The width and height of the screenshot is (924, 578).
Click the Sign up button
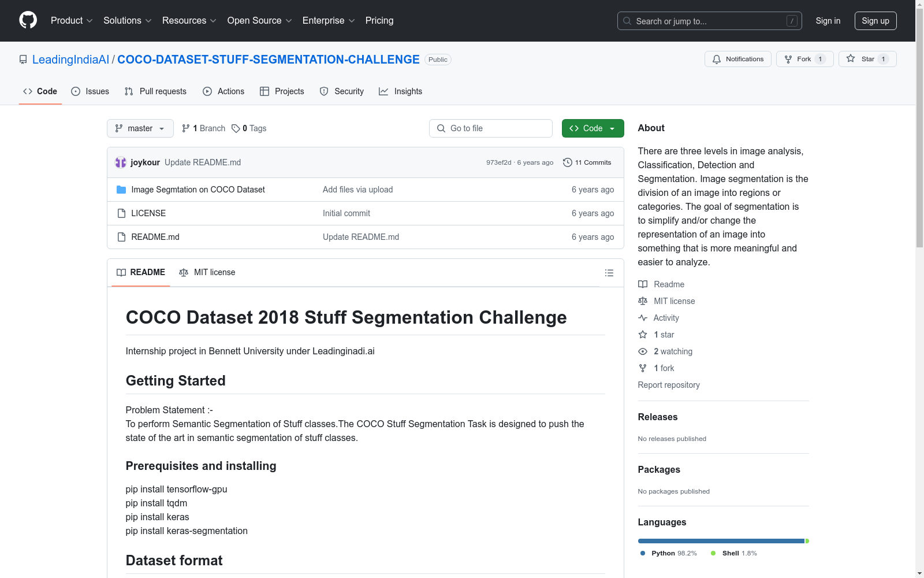pyautogui.click(x=875, y=21)
